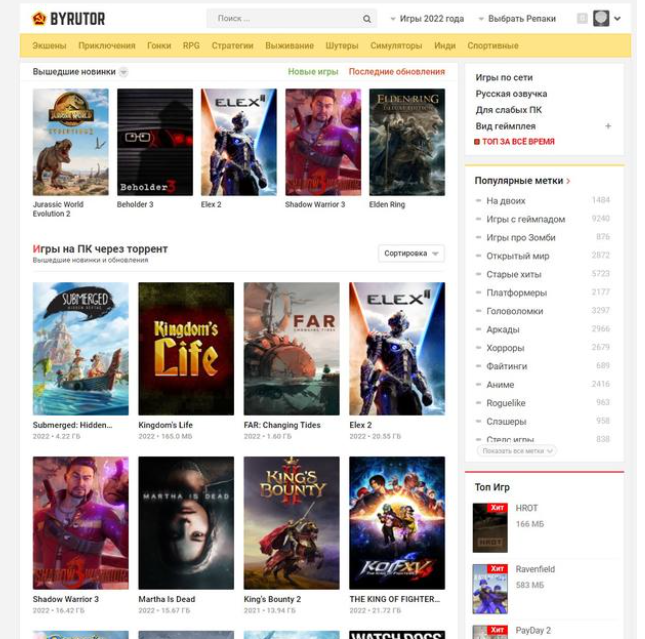Open the Выбрать Репаки dropdown
Screen dimensions: 645x639
tap(517, 18)
